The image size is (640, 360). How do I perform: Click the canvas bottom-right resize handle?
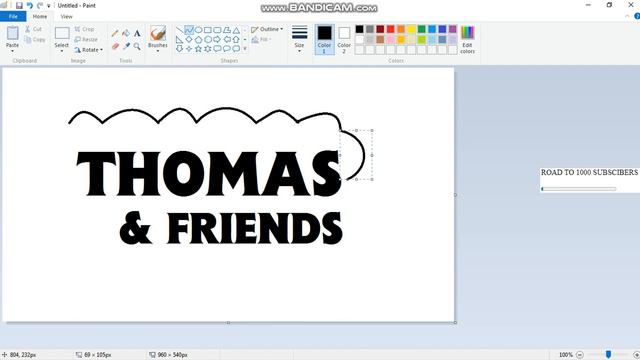(x=455, y=322)
